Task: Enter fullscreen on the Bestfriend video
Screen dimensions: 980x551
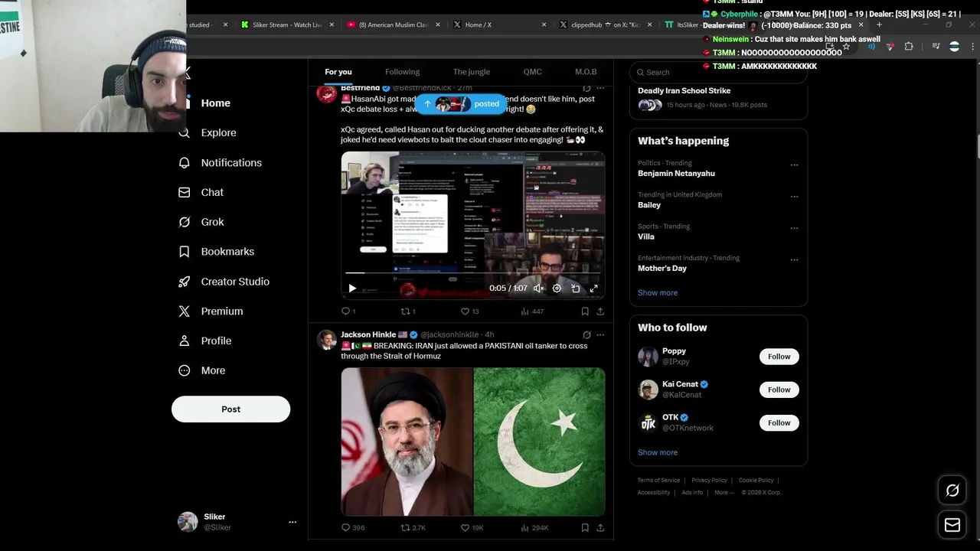Action: pyautogui.click(x=593, y=289)
